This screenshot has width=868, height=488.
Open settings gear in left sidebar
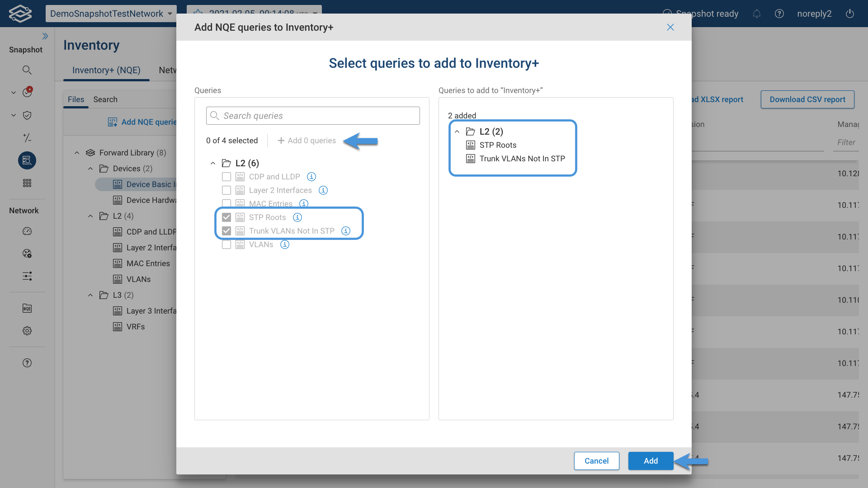[27, 331]
